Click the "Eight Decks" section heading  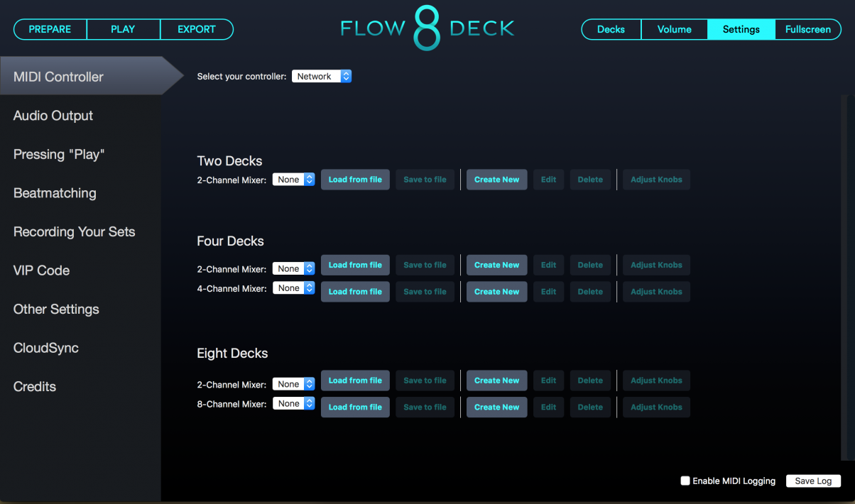(232, 354)
